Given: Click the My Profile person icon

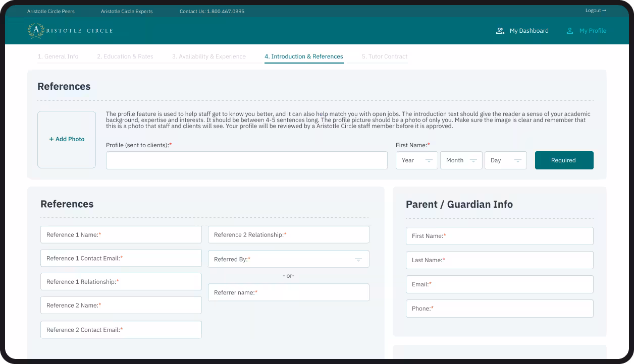Looking at the screenshot, I should pos(570,31).
